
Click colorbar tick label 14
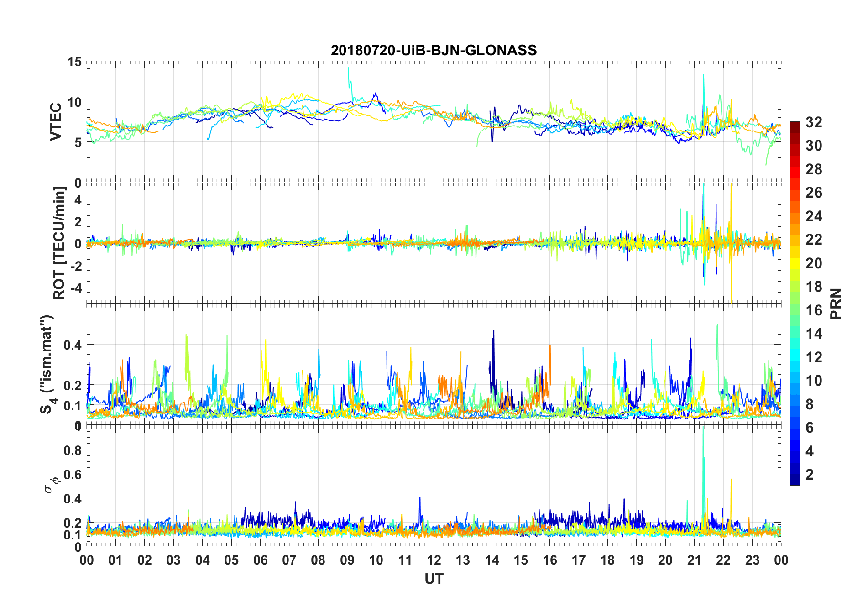pyautogui.click(x=814, y=334)
